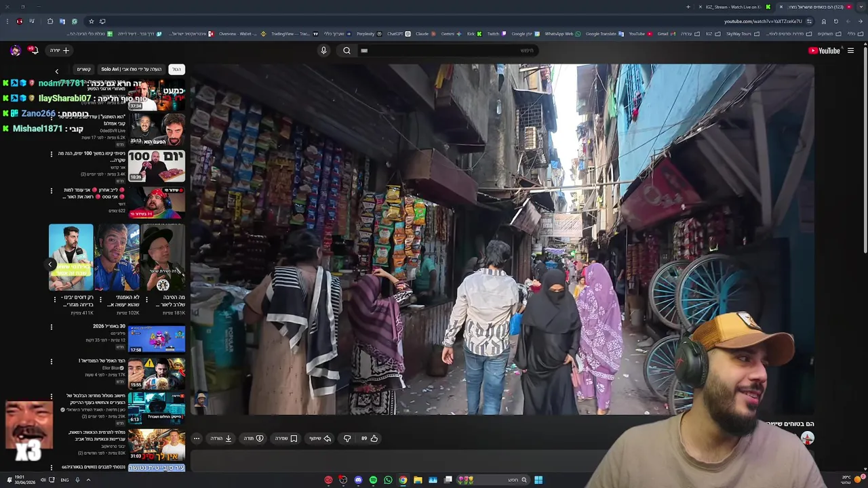Click the taskbar volume speaker icon

click(x=43, y=480)
